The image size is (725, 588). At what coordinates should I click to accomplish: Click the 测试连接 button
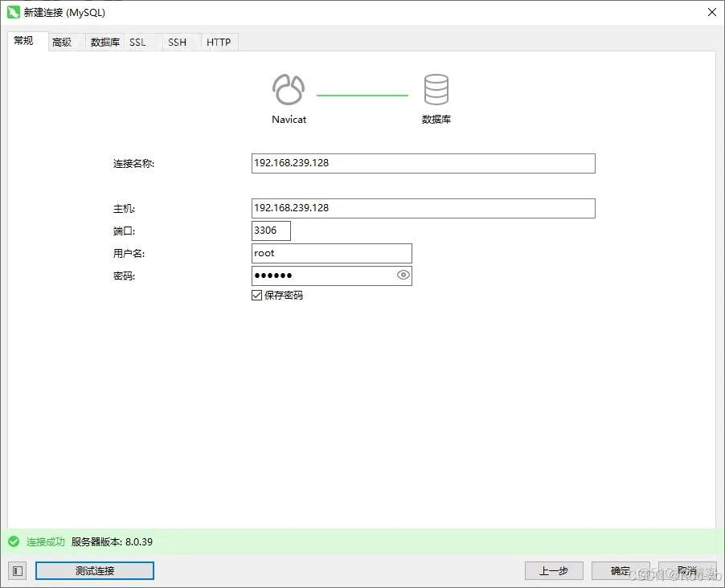95,570
